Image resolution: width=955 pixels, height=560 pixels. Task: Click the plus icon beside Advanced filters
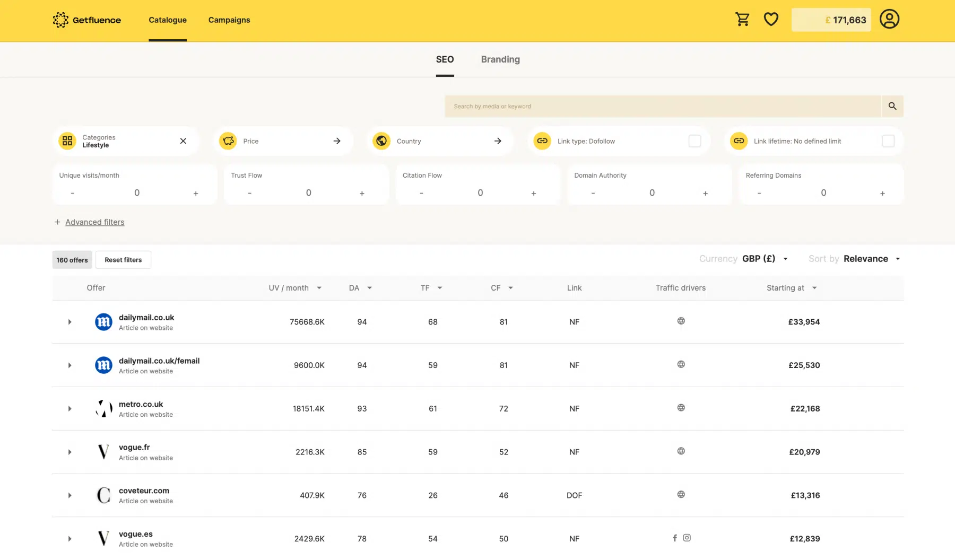pos(57,222)
